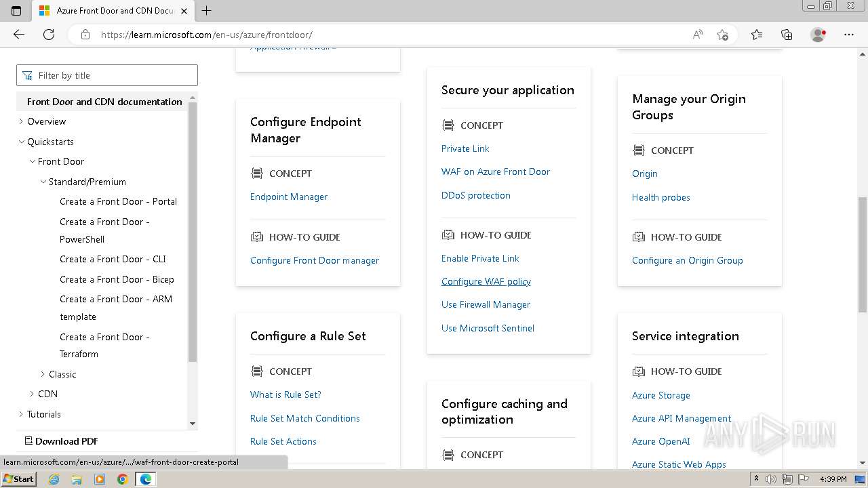868x488 pixels.
Task: Open Internet Explorer from the taskbar
Action: [x=54, y=479]
